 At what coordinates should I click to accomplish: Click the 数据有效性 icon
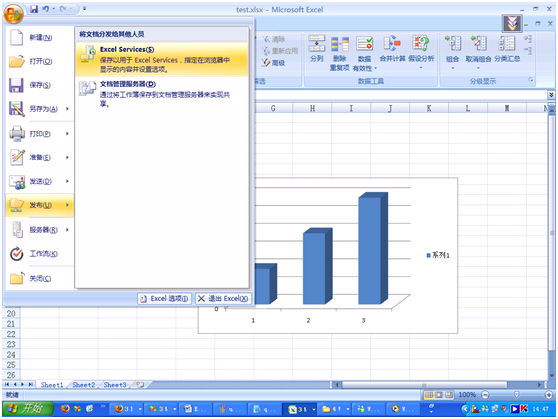364,44
